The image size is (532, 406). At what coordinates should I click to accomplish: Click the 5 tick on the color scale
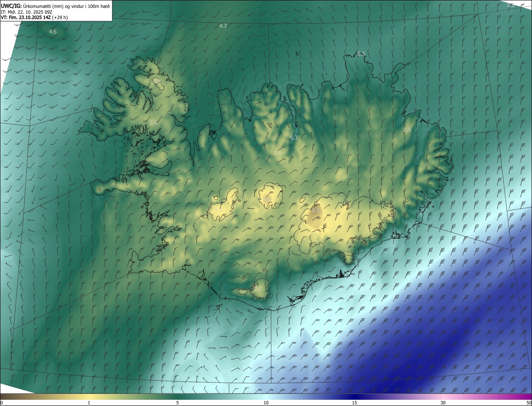click(177, 403)
